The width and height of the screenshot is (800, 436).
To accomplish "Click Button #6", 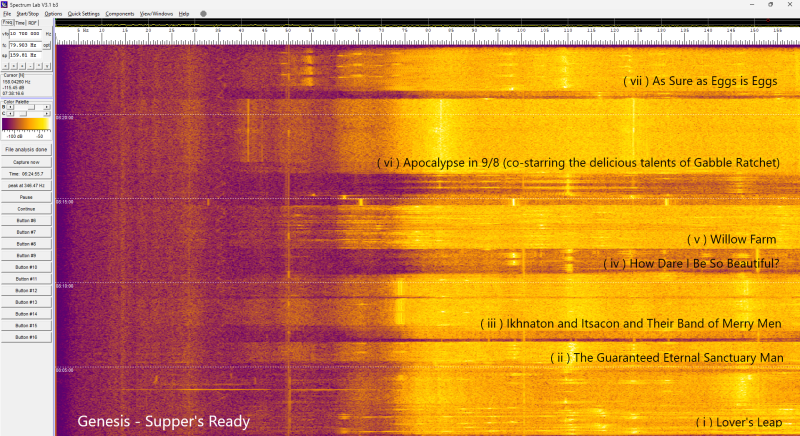I will [26, 220].
